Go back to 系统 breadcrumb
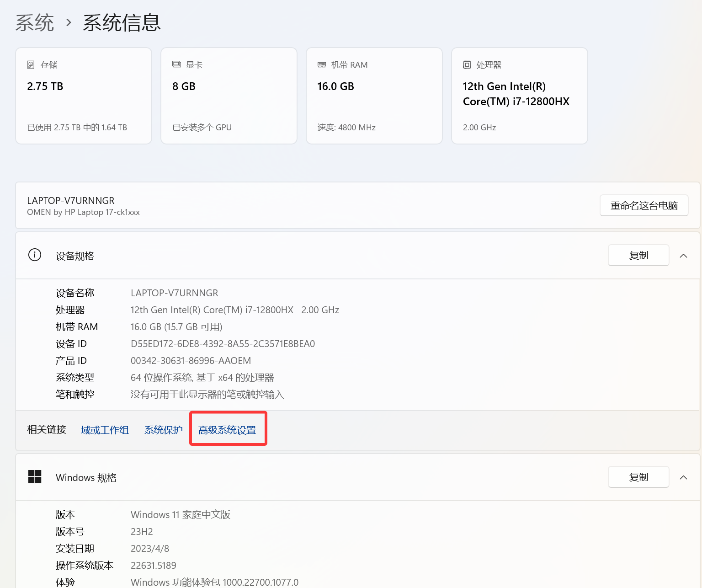This screenshot has height=588, width=702. (x=35, y=23)
